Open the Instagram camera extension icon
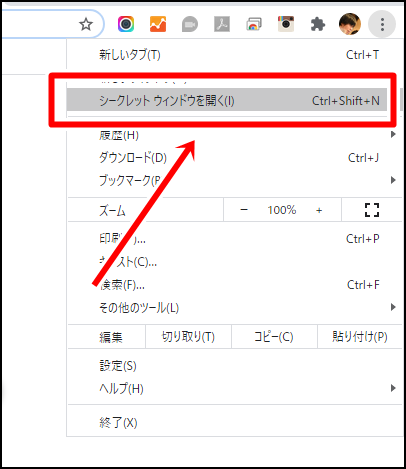406x469 pixels. tap(286, 24)
